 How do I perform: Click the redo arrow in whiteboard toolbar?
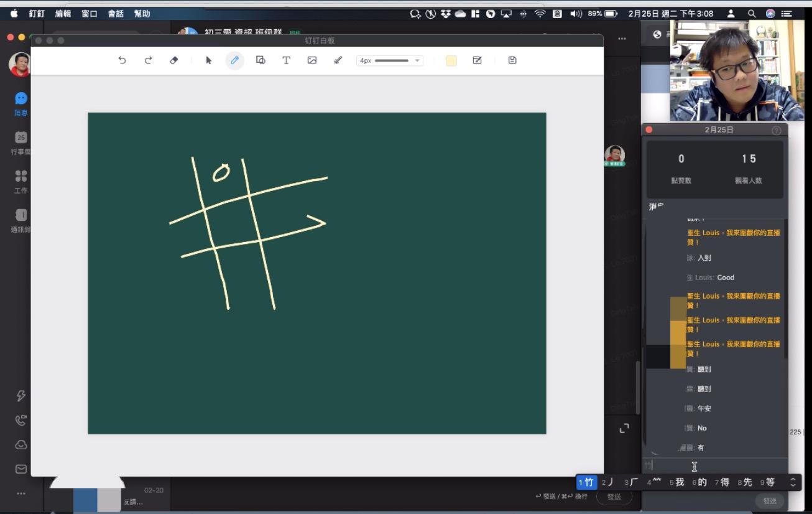pos(148,60)
